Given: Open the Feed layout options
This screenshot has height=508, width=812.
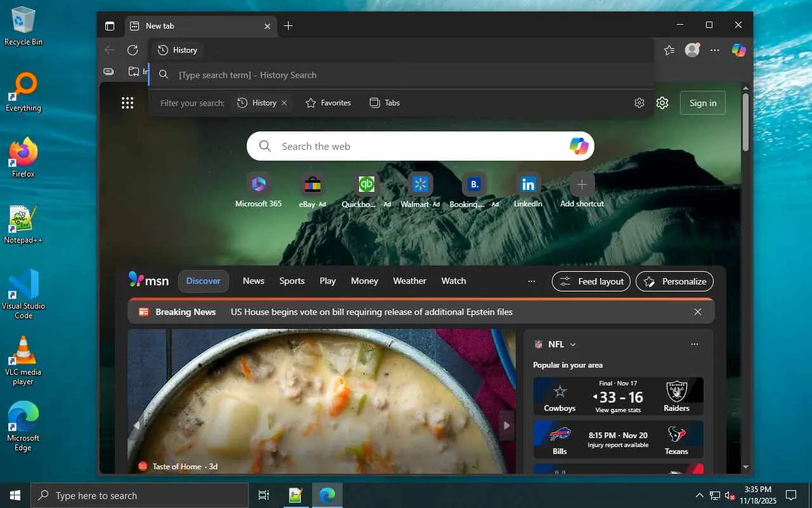Looking at the screenshot, I should click(591, 281).
